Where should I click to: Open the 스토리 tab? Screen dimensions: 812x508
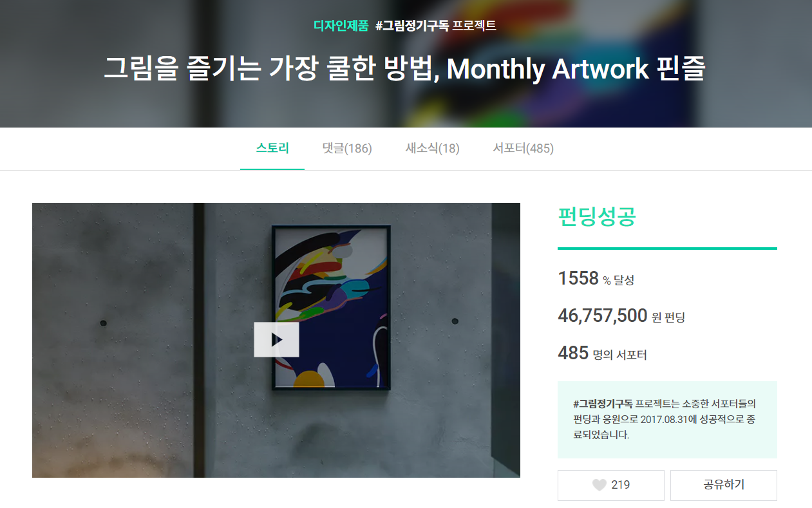coord(272,149)
